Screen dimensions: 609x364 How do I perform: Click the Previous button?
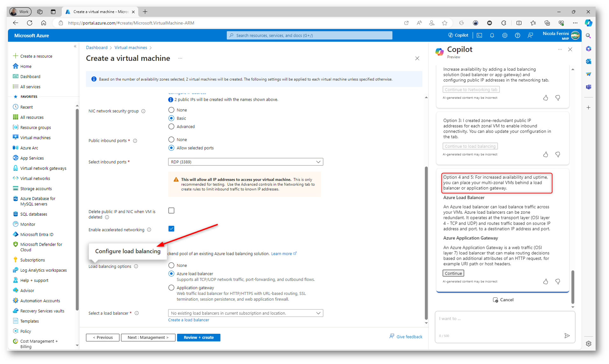tap(103, 337)
